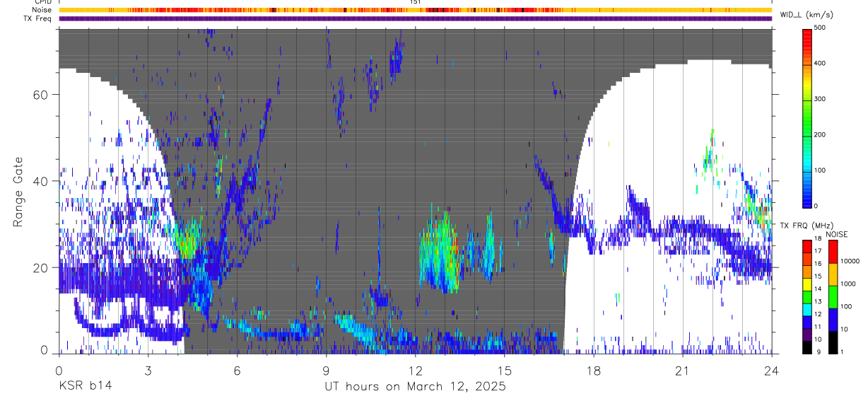Click the cyan 12–13 MHz swatch in the TX FRQ legend

[808, 309]
